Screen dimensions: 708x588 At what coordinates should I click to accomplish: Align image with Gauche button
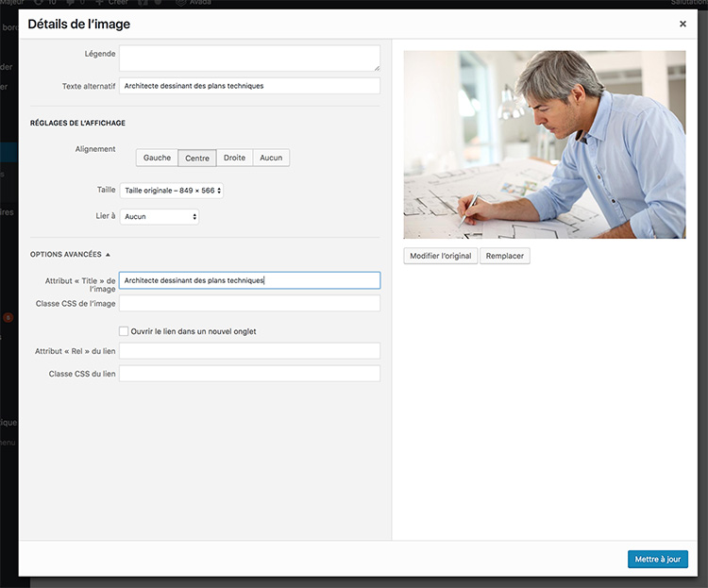point(157,158)
